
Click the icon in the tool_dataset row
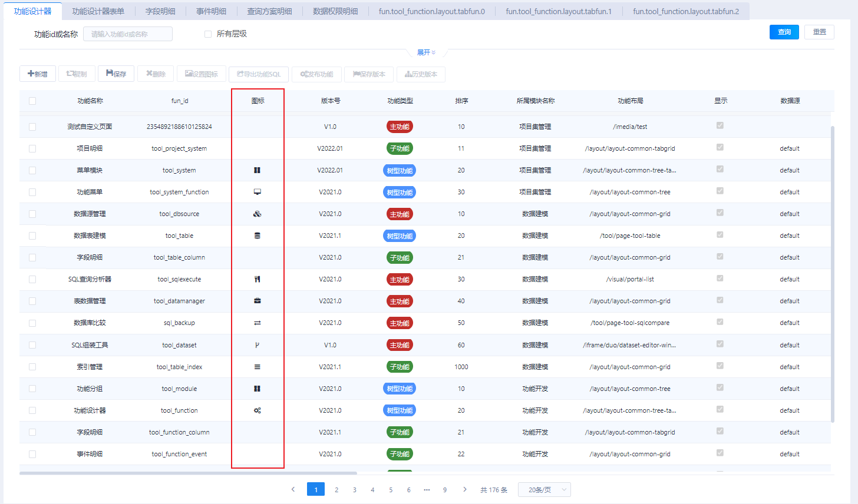257,345
